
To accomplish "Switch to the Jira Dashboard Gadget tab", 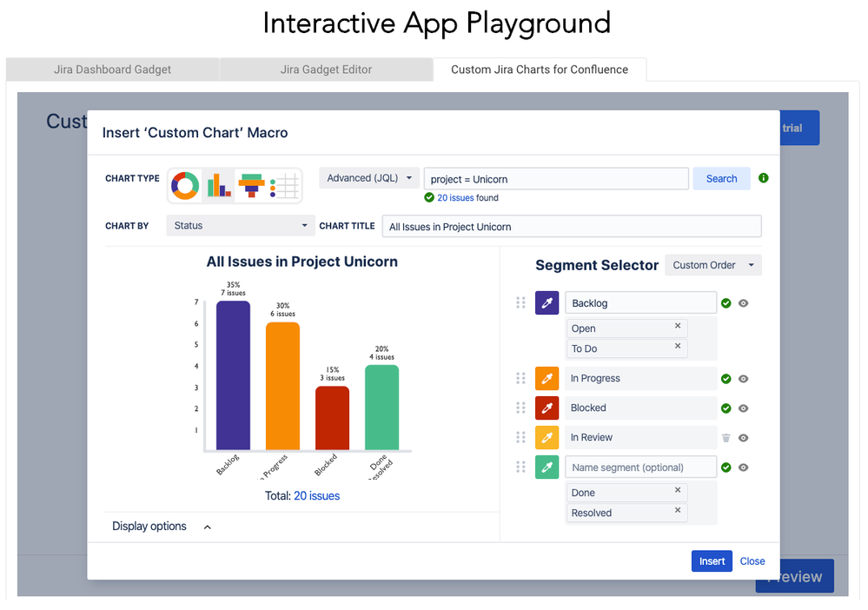I will click(x=112, y=70).
